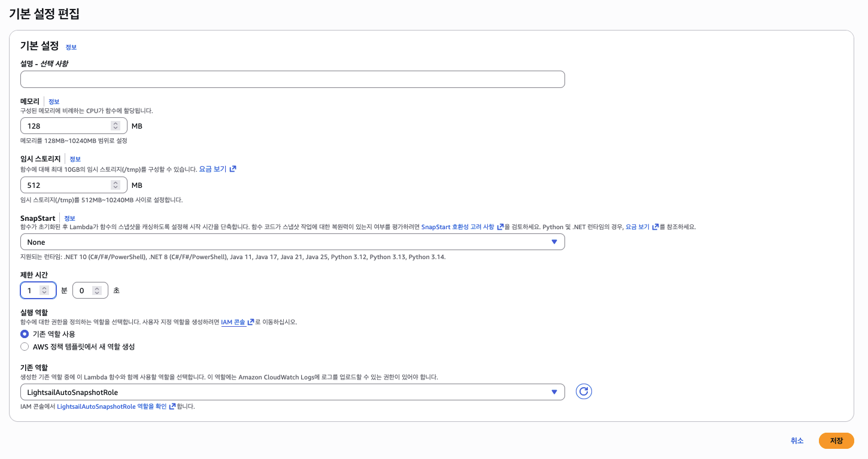This screenshot has width=868, height=459.
Task: Click external link icon next to 요금 보기 under 임시 스토리지
Action: [233, 169]
